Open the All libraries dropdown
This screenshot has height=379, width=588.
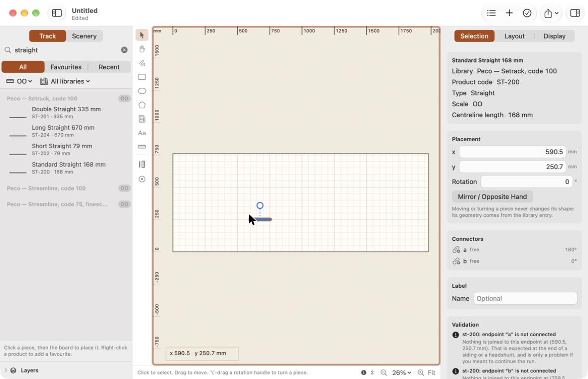(x=65, y=81)
